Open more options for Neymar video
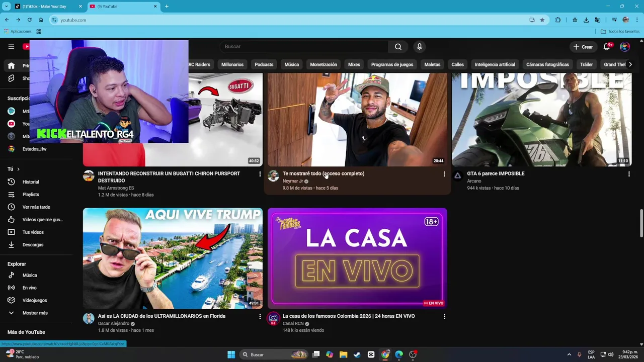644x362 pixels. pos(444,174)
